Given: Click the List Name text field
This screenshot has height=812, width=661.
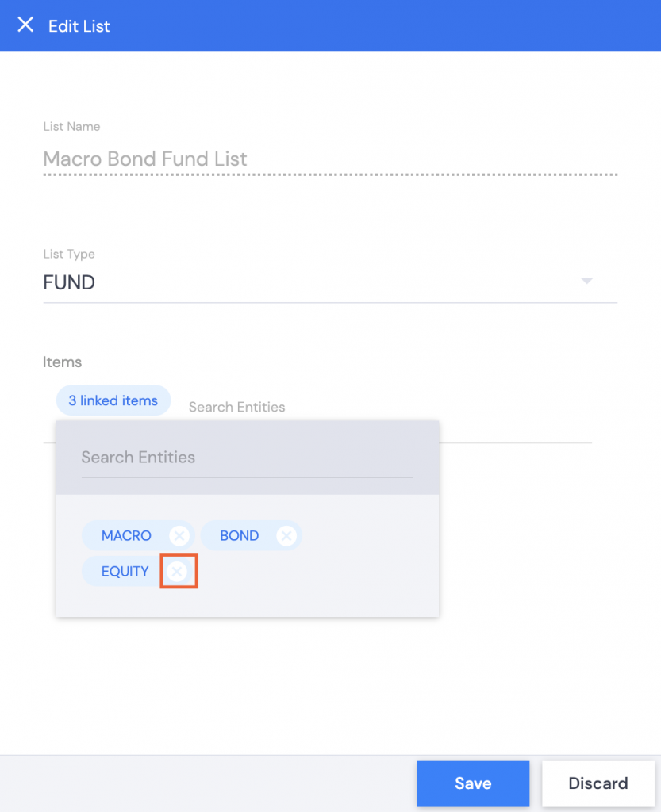Looking at the screenshot, I should [330, 159].
